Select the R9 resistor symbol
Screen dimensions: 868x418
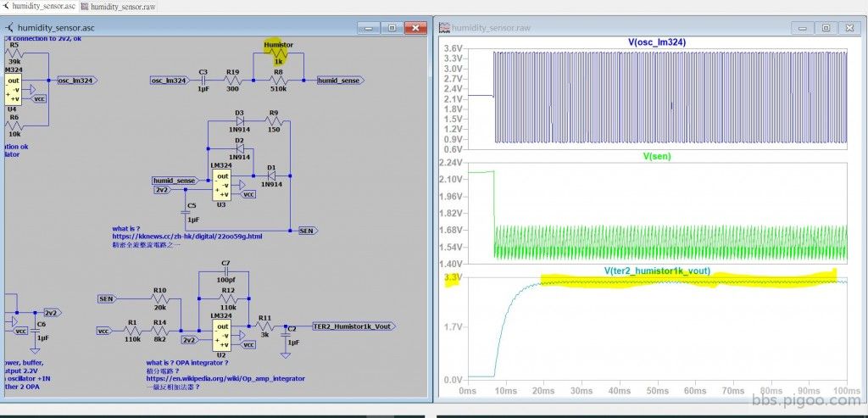[274, 120]
